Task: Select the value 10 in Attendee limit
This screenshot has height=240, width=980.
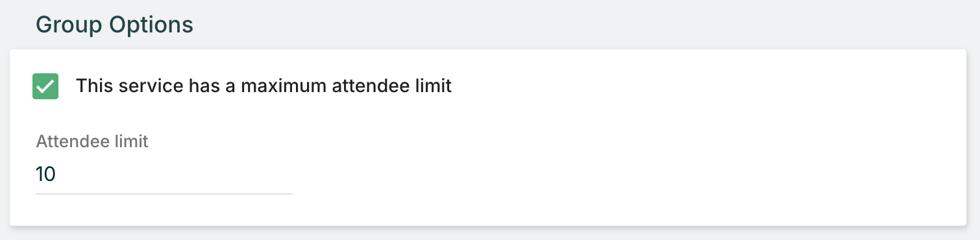Action: [x=45, y=174]
